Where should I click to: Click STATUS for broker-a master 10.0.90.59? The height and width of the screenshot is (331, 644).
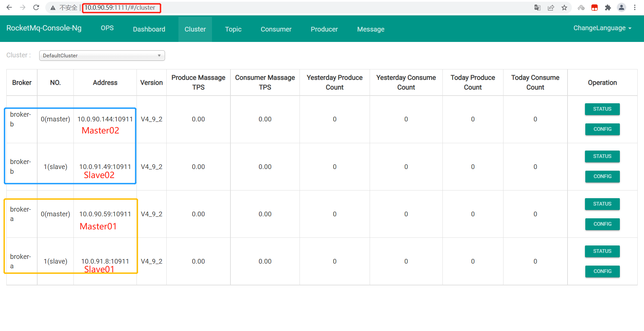(602, 204)
